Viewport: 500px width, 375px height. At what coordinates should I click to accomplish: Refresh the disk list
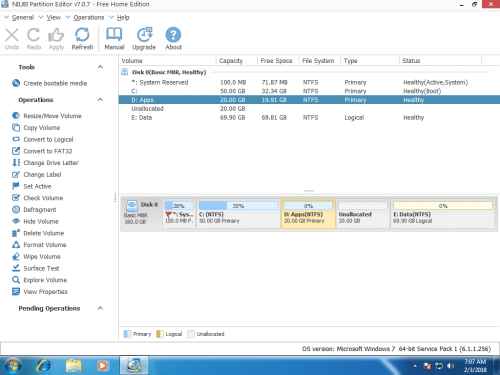pos(82,35)
